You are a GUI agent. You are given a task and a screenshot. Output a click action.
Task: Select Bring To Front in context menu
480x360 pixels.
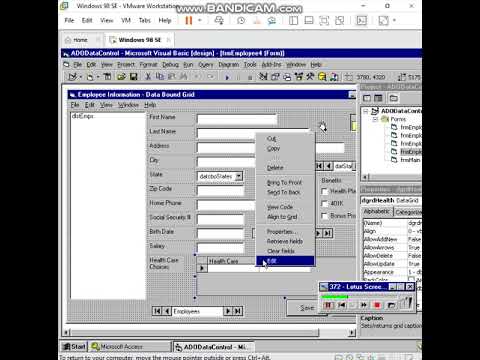284,182
